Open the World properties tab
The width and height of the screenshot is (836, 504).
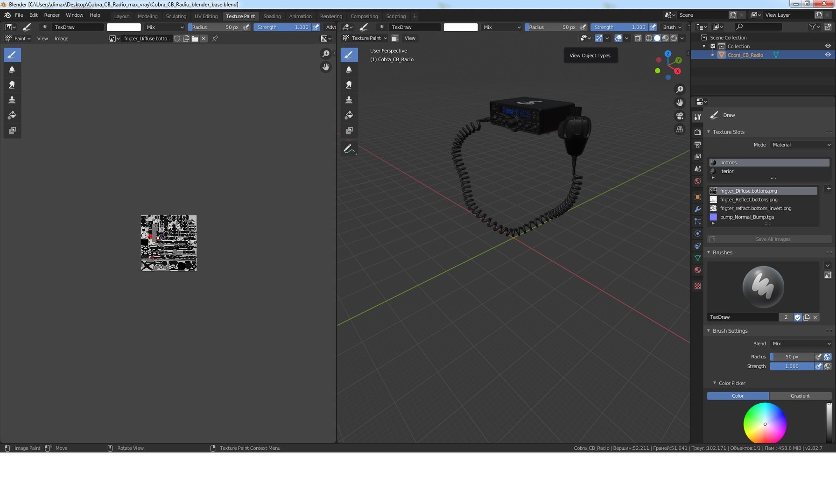tap(697, 181)
